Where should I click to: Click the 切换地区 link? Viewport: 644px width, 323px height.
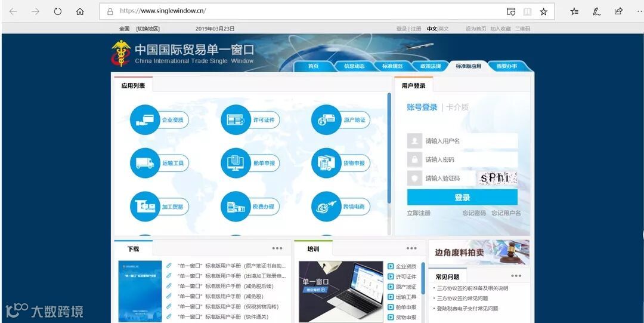148,29
